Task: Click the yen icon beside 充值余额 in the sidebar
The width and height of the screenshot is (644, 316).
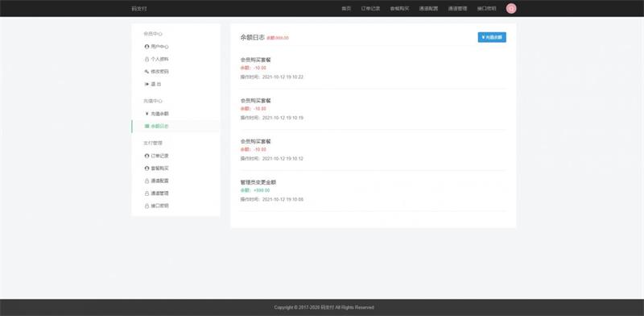Action: pyautogui.click(x=147, y=114)
